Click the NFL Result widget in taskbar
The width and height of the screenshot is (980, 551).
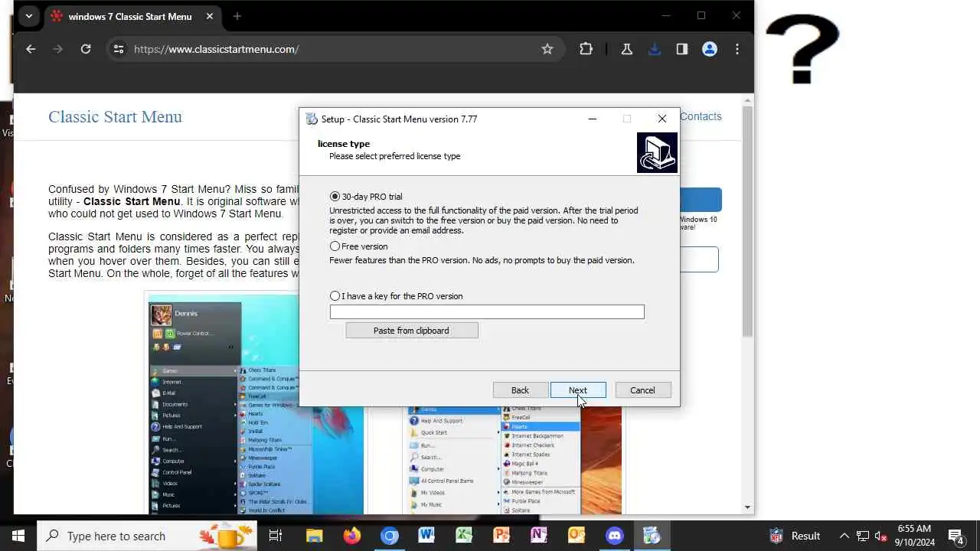pyautogui.click(x=795, y=536)
